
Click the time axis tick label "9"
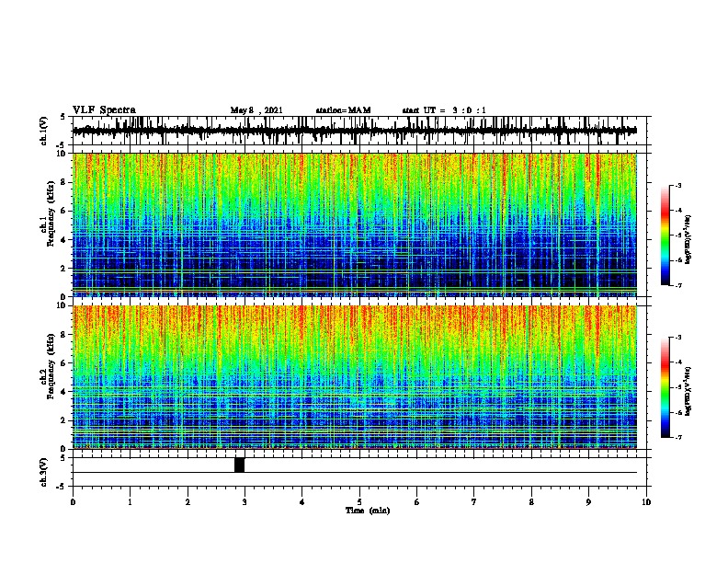click(x=588, y=502)
